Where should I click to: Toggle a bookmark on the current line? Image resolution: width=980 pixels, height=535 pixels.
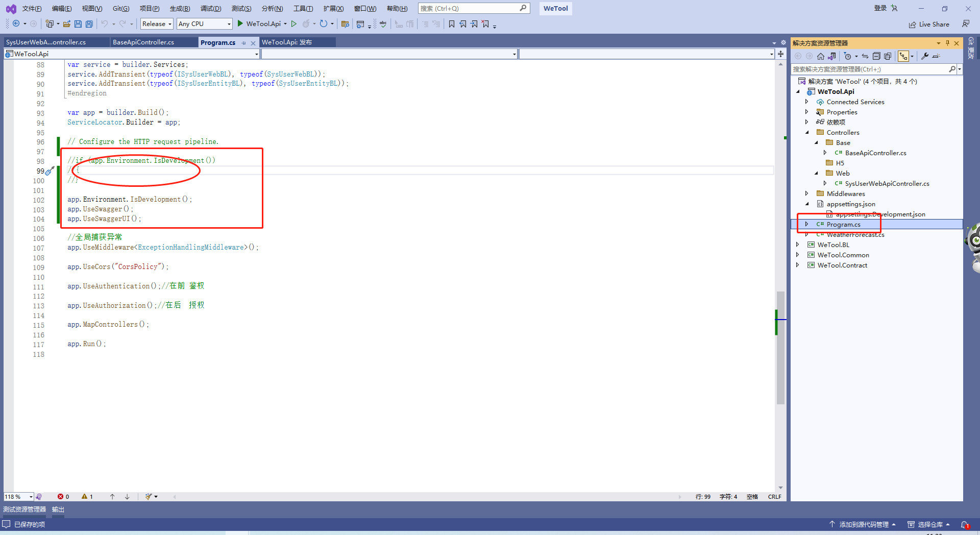coord(452,23)
